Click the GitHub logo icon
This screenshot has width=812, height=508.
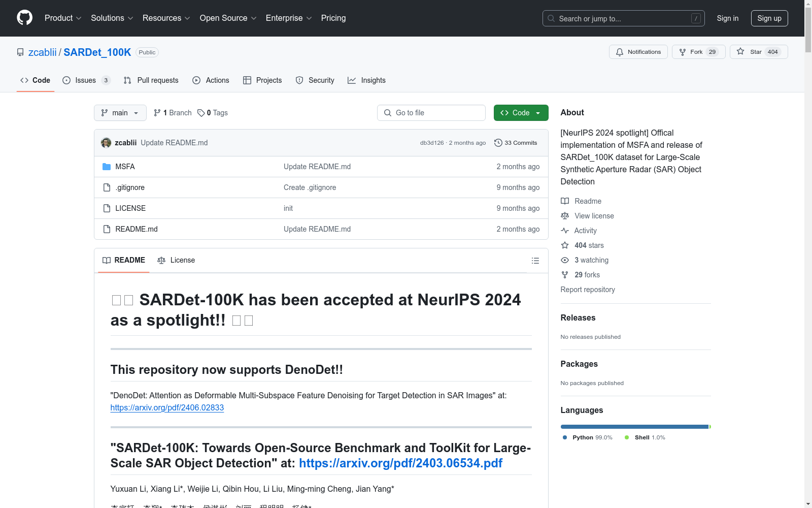tap(24, 18)
